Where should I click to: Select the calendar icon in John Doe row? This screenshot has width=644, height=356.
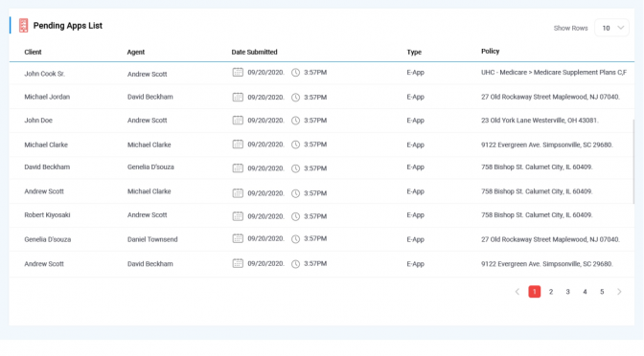pos(238,121)
